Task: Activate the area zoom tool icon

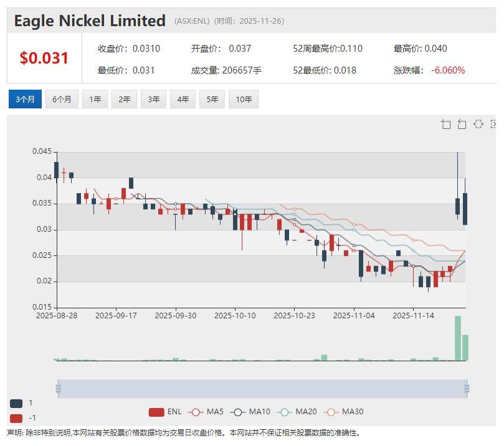Action: 445,124
